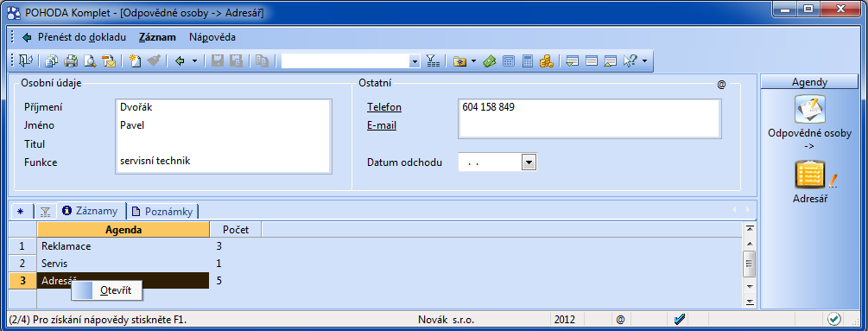
Task: Click the Příjmení field containing Dvořák
Action: coord(224,107)
